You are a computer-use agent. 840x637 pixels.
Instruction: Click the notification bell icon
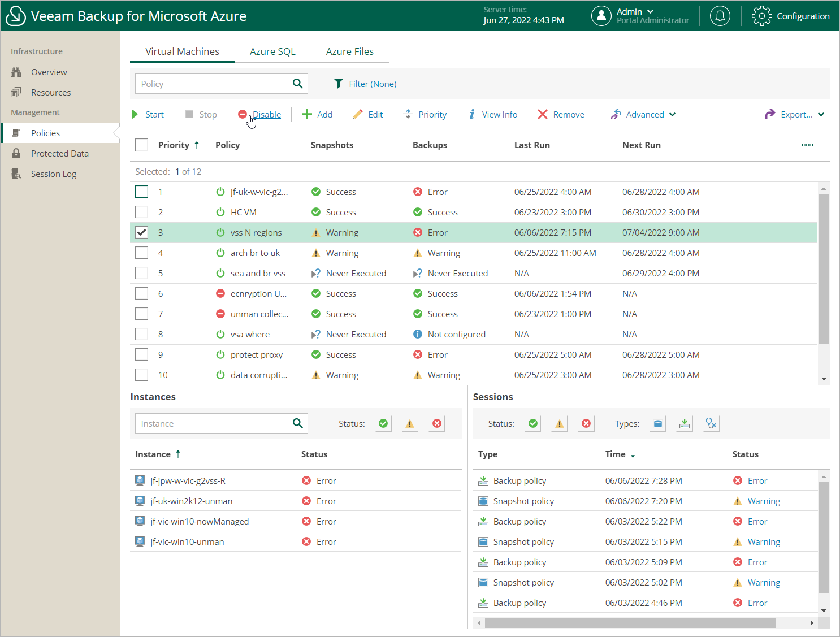point(720,16)
